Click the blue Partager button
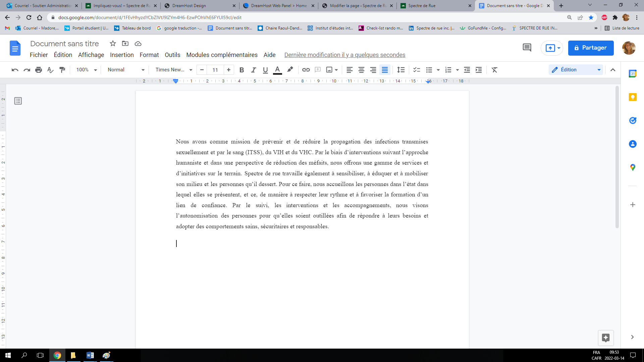This screenshot has height=362, width=644. pos(591,48)
